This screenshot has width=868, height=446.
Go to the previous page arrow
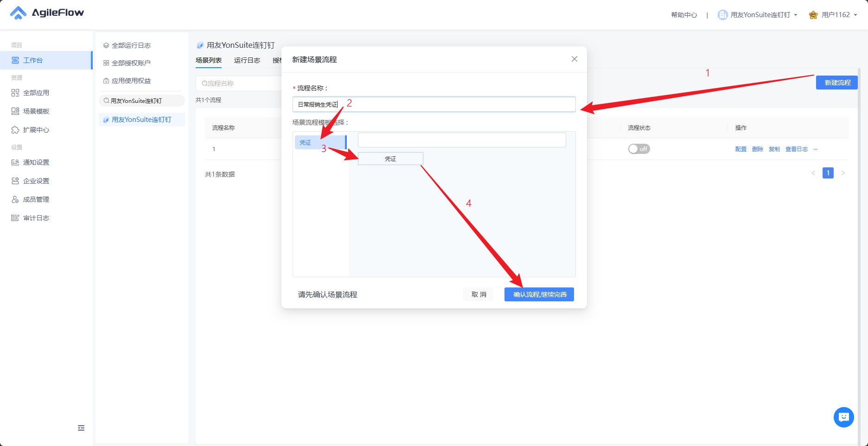pyautogui.click(x=813, y=173)
